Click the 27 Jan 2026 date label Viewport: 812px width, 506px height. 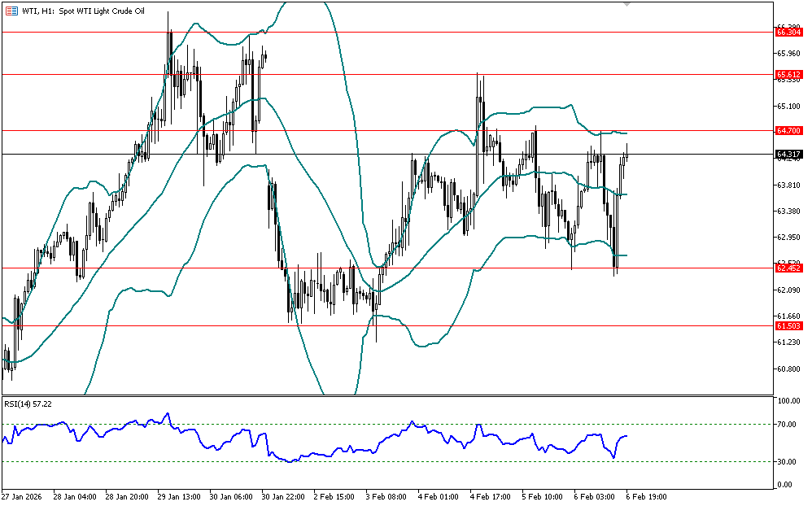(22, 495)
